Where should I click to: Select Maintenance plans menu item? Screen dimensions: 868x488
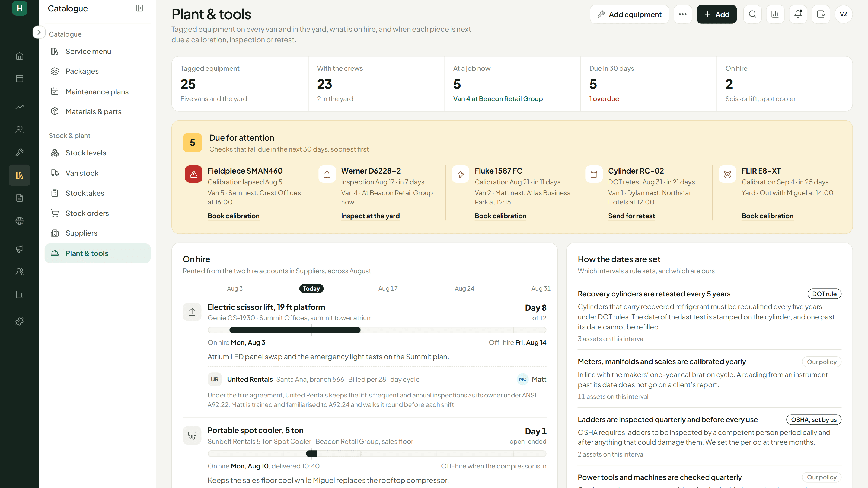[x=97, y=92]
